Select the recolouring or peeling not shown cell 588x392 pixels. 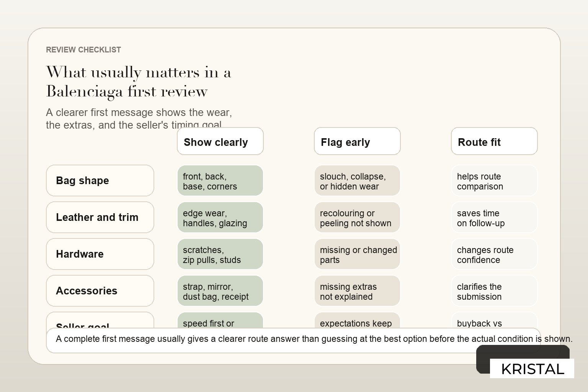pyautogui.click(x=357, y=217)
